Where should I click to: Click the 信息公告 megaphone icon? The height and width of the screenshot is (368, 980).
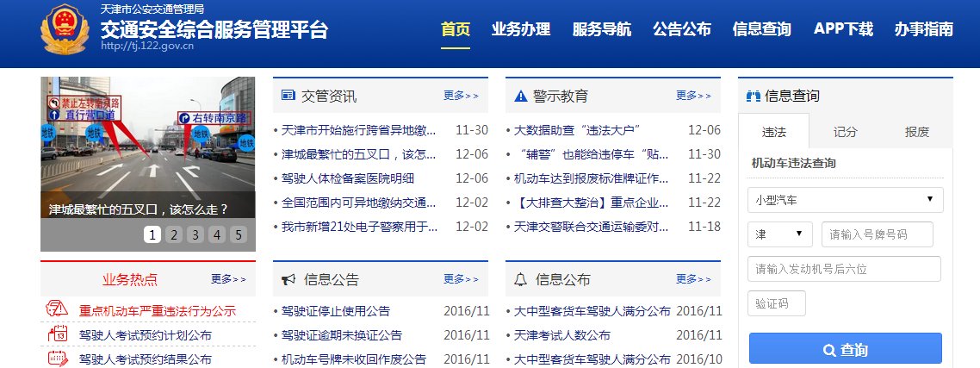[288, 280]
